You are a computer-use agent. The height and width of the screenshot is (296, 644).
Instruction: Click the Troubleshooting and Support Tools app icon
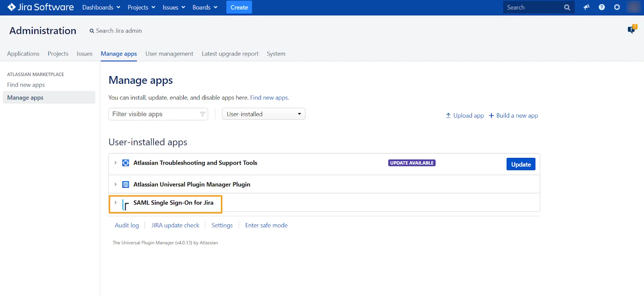coord(126,163)
